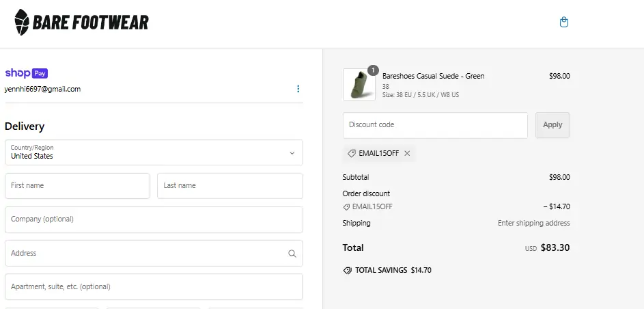This screenshot has height=309, width=644.
Task: Click the Bare Footwear logo
Action: coord(81,23)
